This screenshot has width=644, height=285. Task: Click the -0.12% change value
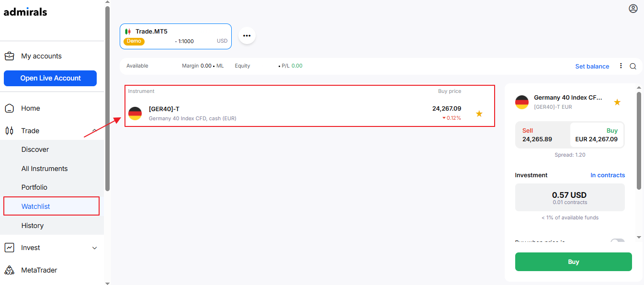[x=452, y=118]
